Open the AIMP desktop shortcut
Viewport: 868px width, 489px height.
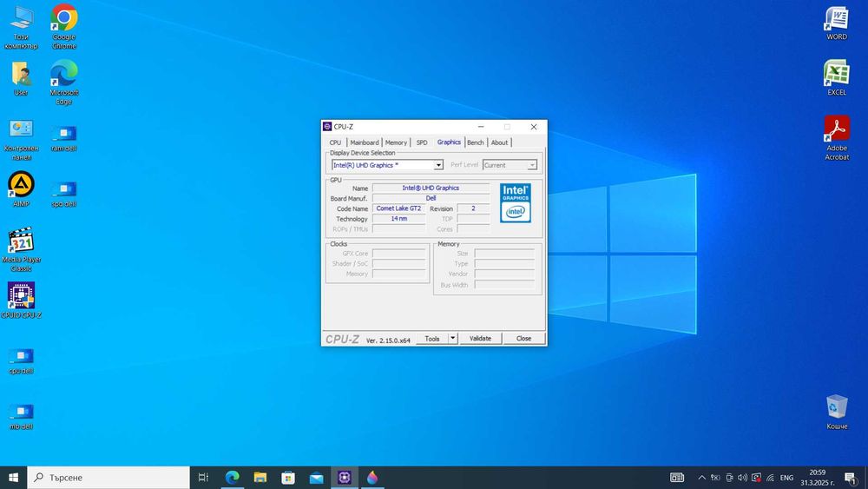(21, 189)
